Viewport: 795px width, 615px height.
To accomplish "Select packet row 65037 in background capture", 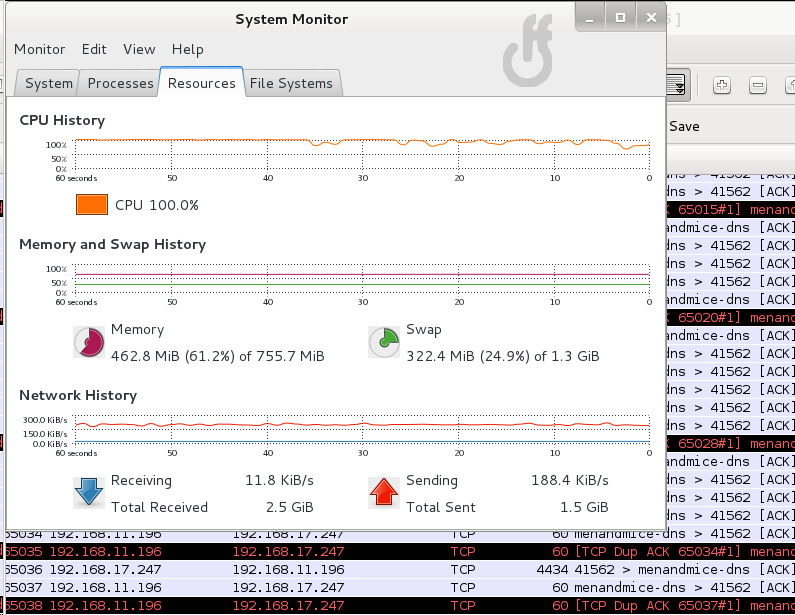I will pos(400,588).
